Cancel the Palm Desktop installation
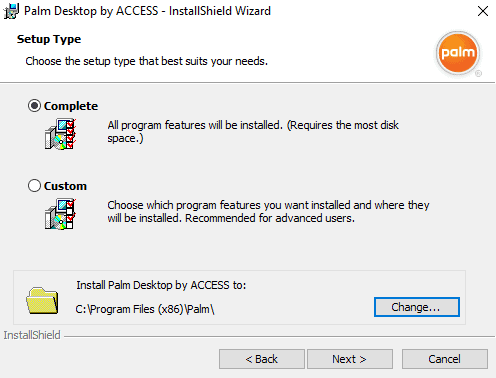The height and width of the screenshot is (378, 496). (x=445, y=359)
